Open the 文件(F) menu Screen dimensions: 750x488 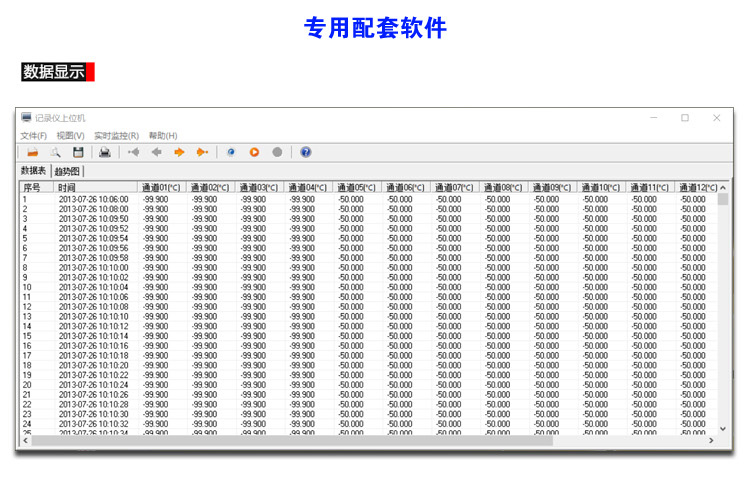point(33,135)
